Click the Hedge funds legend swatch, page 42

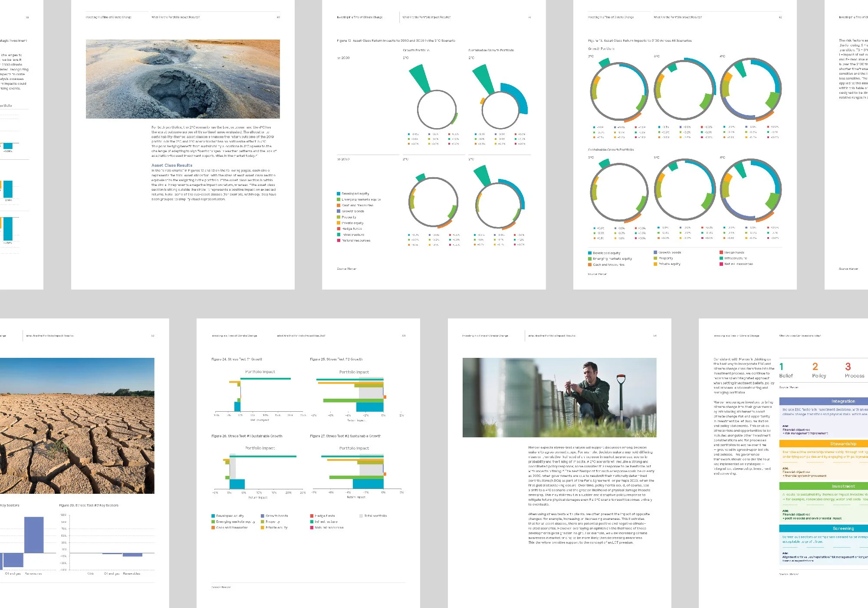pos(721,252)
